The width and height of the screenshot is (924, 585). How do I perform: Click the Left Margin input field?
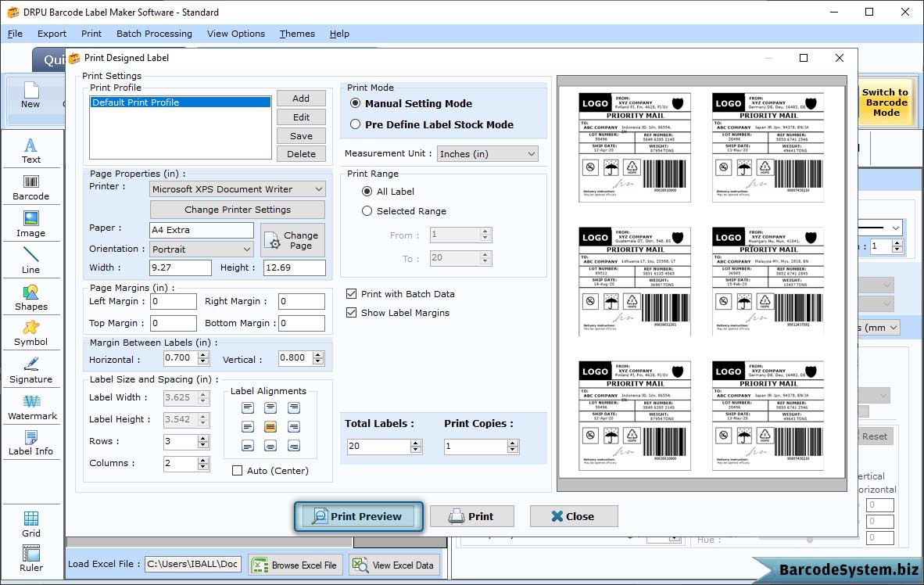(174, 302)
